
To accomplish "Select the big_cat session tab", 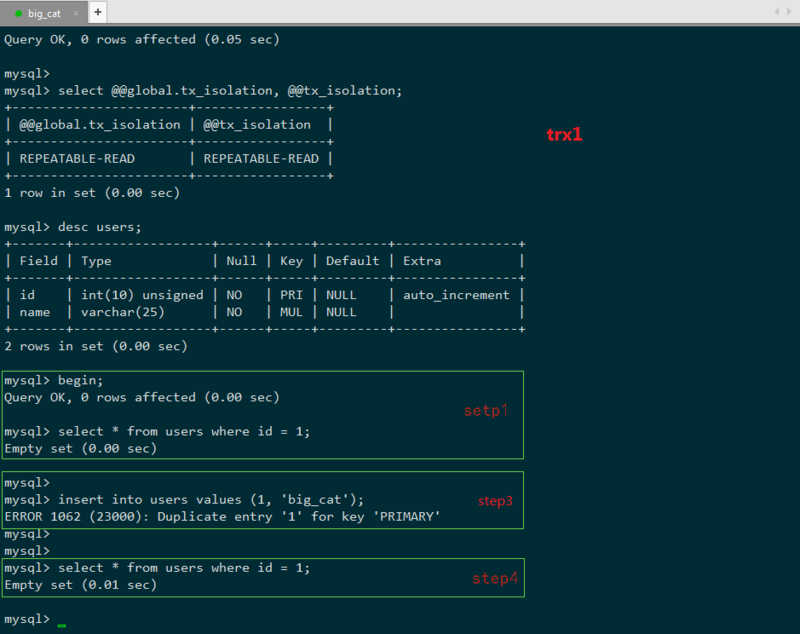I will (x=44, y=13).
